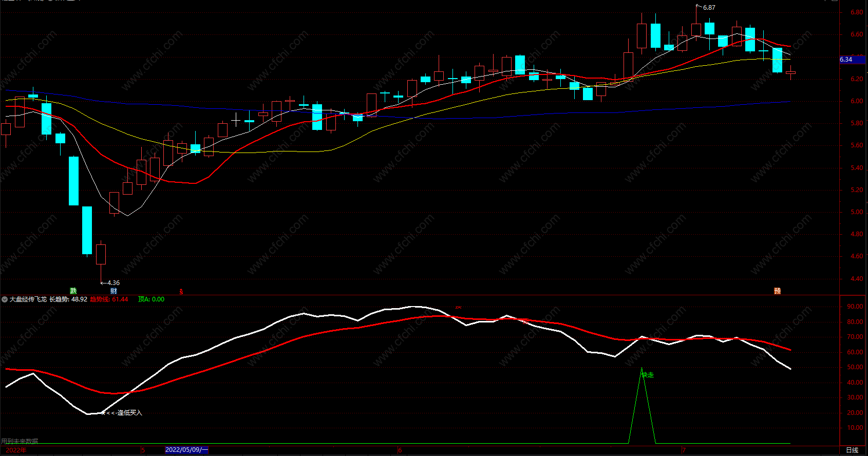Click the month 7 marker on timeline
This screenshot has width=868, height=456.
(684, 450)
